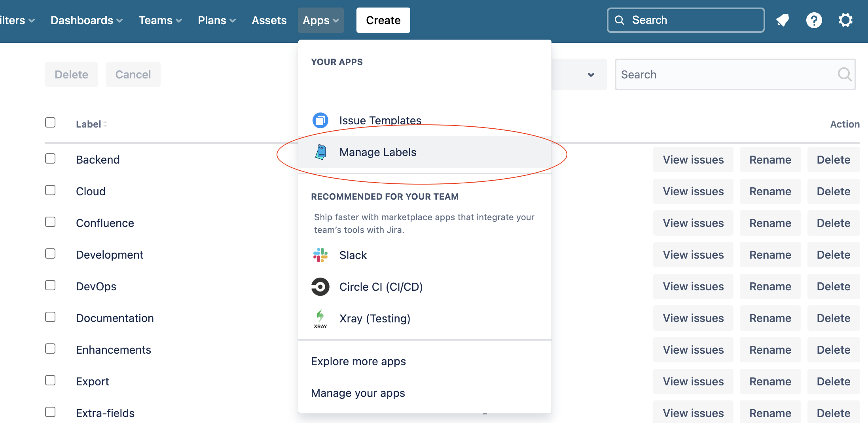The width and height of the screenshot is (868, 423).
Task: Click the Slack logo icon
Action: [x=320, y=255]
